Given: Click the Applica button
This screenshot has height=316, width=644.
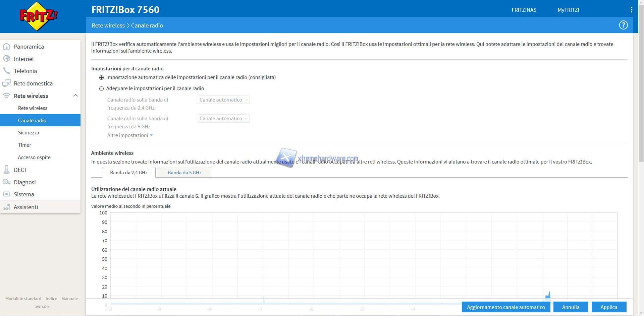Looking at the screenshot, I should [609, 307].
